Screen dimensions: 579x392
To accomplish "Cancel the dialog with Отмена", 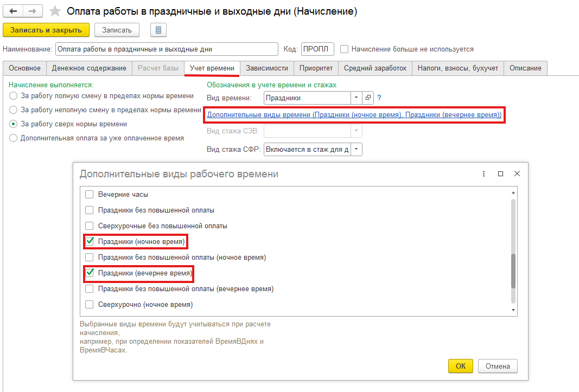I will click(498, 366).
